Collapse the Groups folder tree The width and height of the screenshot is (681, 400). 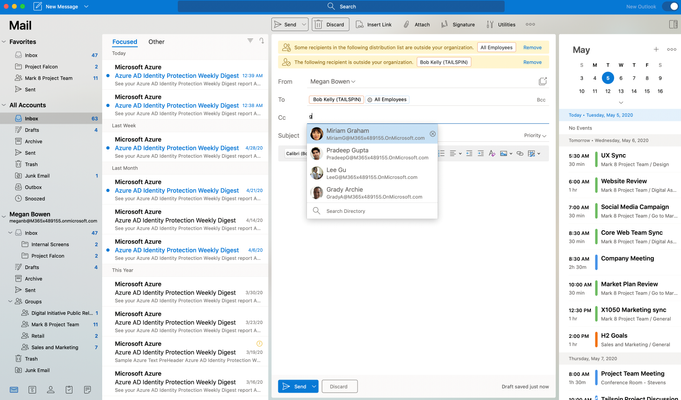[10, 301]
